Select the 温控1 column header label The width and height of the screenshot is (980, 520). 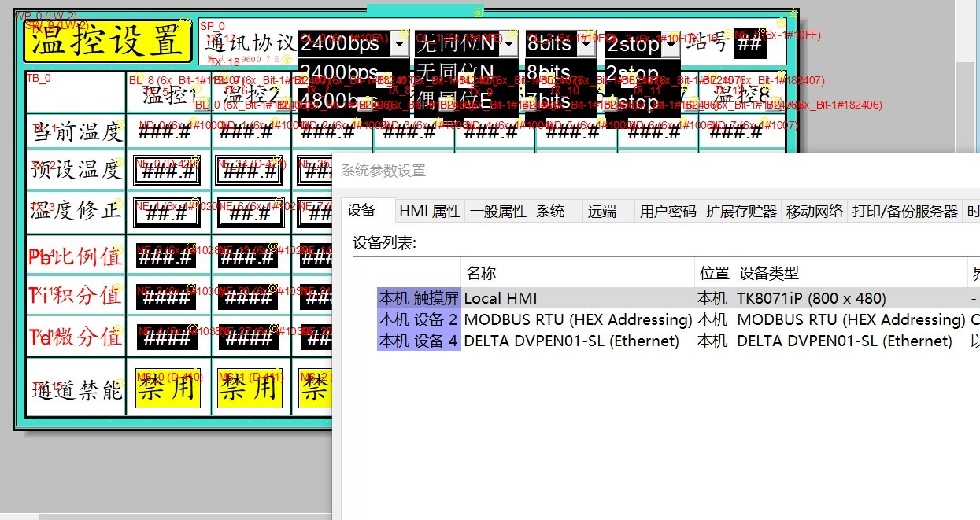tap(168, 97)
